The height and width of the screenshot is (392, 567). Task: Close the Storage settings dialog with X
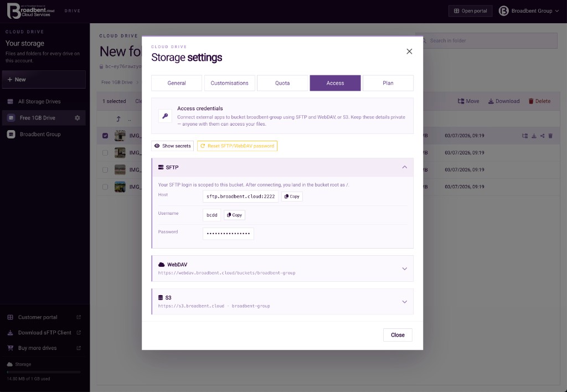coord(409,51)
